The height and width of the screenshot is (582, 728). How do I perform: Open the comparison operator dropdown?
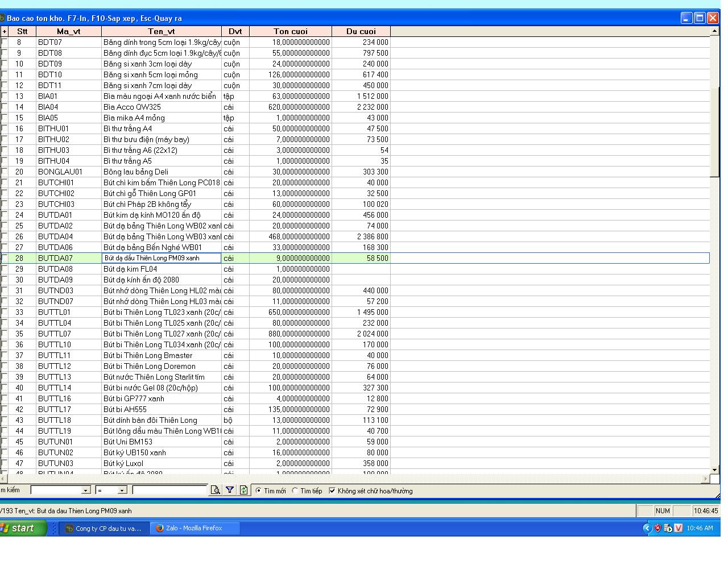tap(121, 490)
